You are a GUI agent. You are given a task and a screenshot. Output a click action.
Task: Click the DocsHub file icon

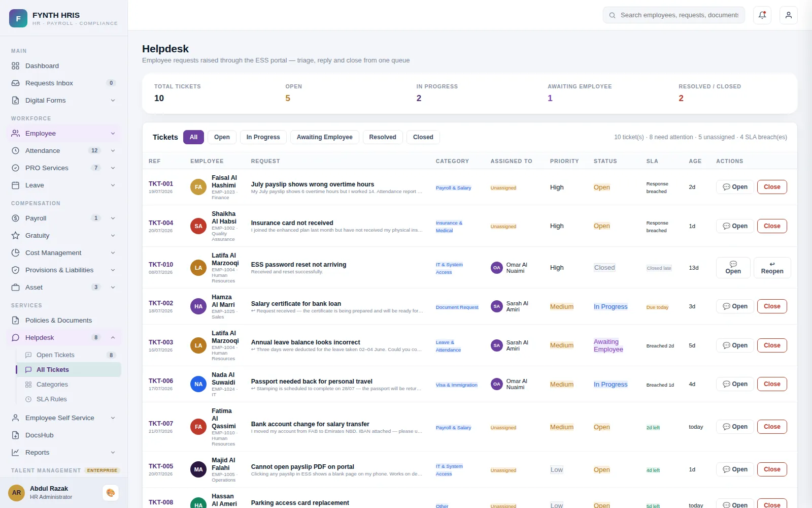coord(16,435)
